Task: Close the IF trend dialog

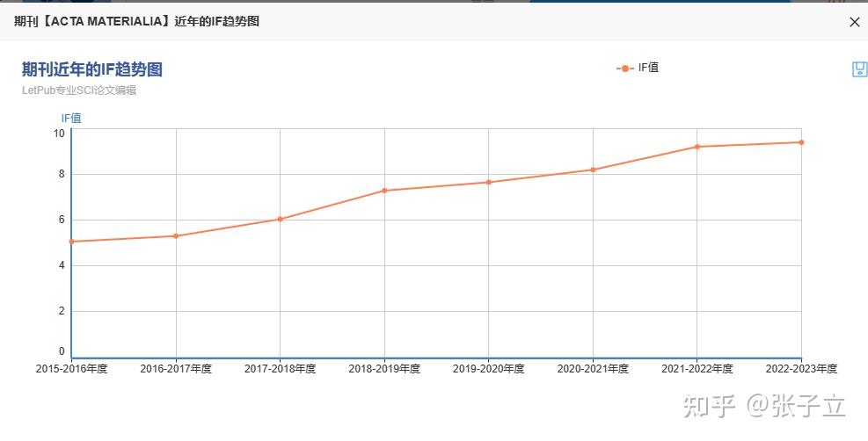Action: click(854, 22)
